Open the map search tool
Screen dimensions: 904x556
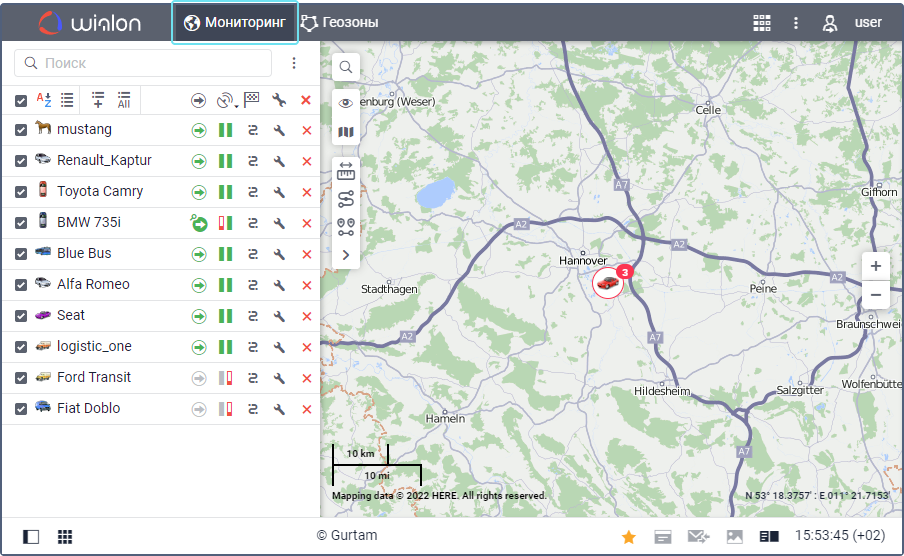(346, 67)
